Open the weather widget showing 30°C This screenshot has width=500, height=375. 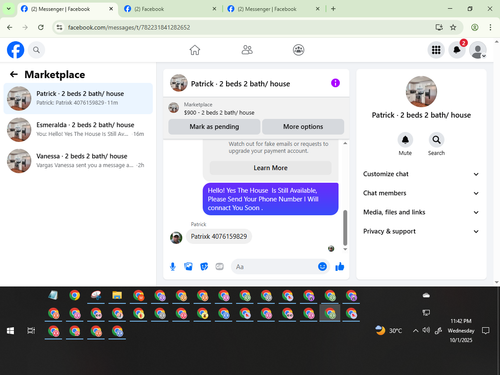pyautogui.click(x=389, y=330)
